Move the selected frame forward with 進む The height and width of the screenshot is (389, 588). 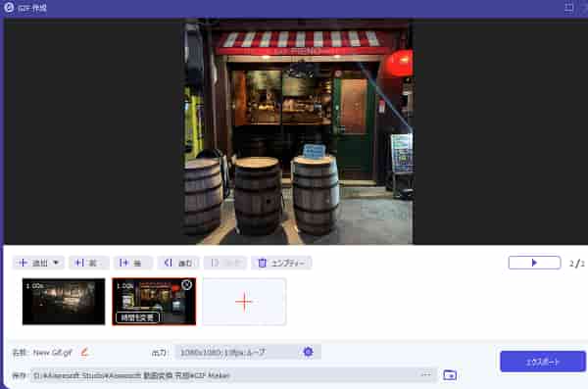click(x=178, y=263)
